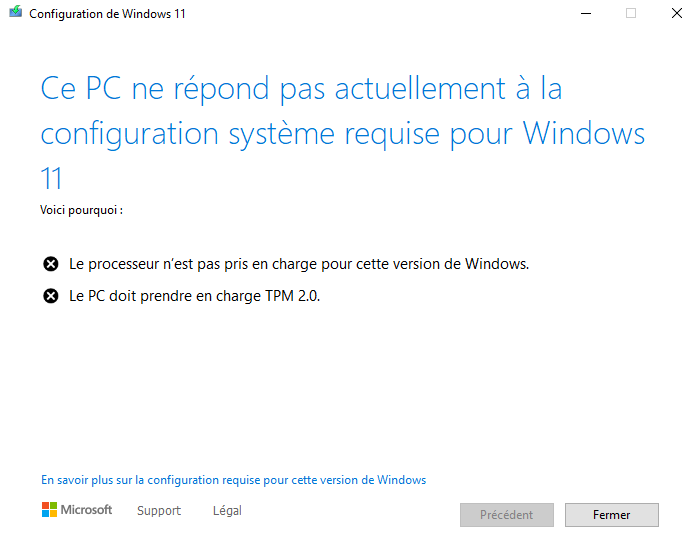Viewport: 700px width, 552px height.
Task: Click the "Le PC doit prendre en charge TPM 2.0" text
Action: [x=194, y=296]
